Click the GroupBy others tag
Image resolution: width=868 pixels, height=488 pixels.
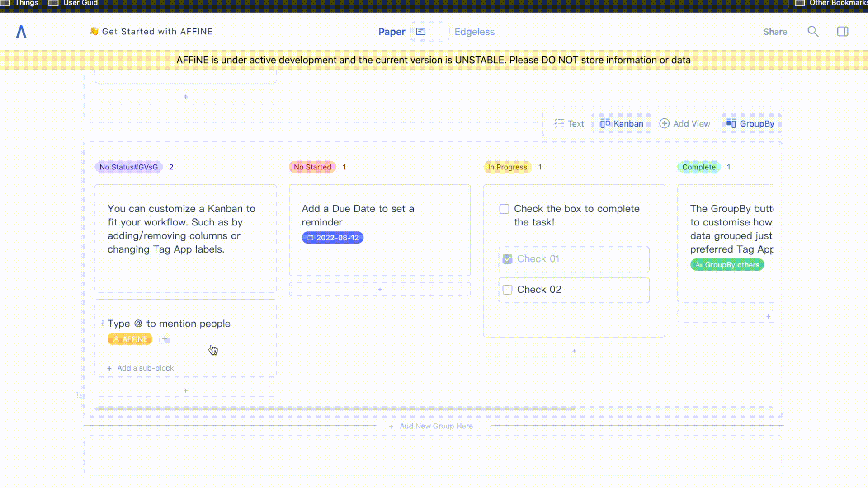727,265
